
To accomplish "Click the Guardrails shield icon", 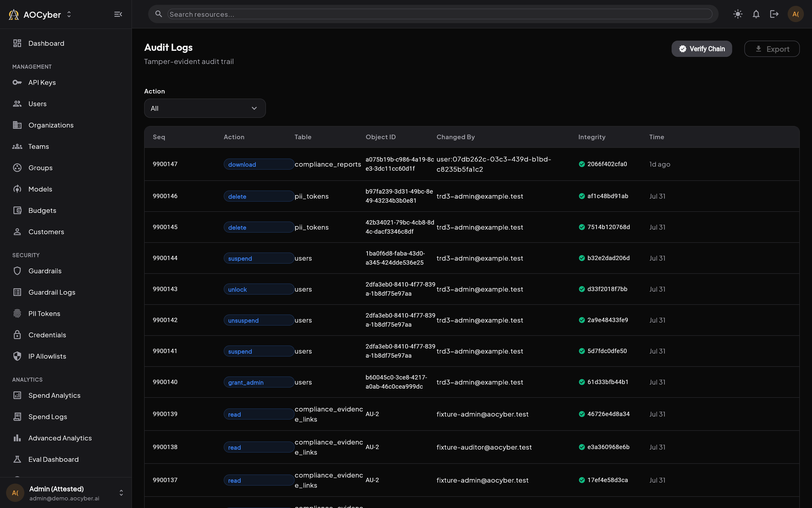I will (x=17, y=271).
